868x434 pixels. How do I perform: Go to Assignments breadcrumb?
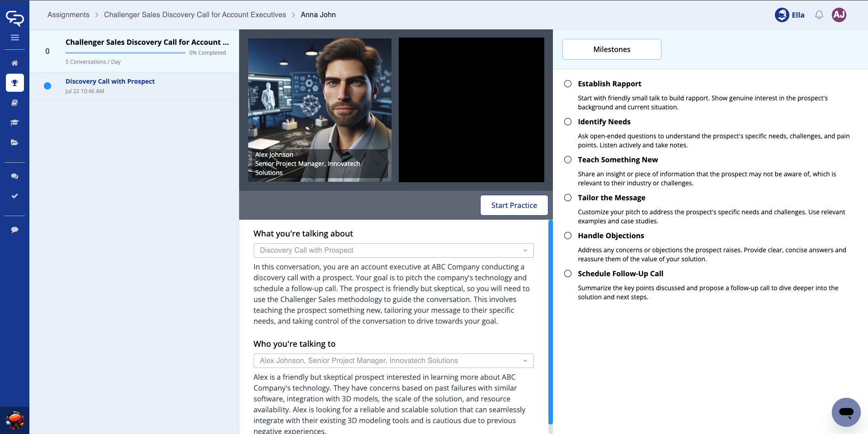(68, 15)
